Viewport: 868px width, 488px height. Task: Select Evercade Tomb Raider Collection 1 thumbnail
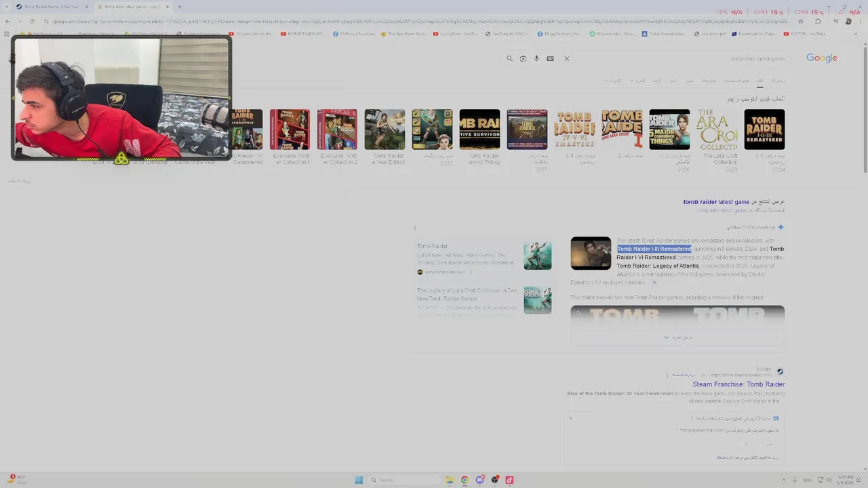click(x=290, y=129)
